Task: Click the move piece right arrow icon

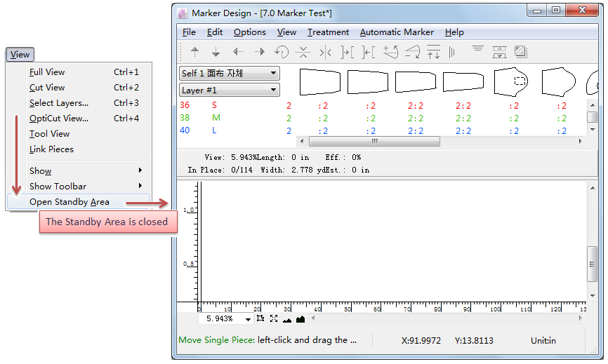Action: tap(260, 52)
